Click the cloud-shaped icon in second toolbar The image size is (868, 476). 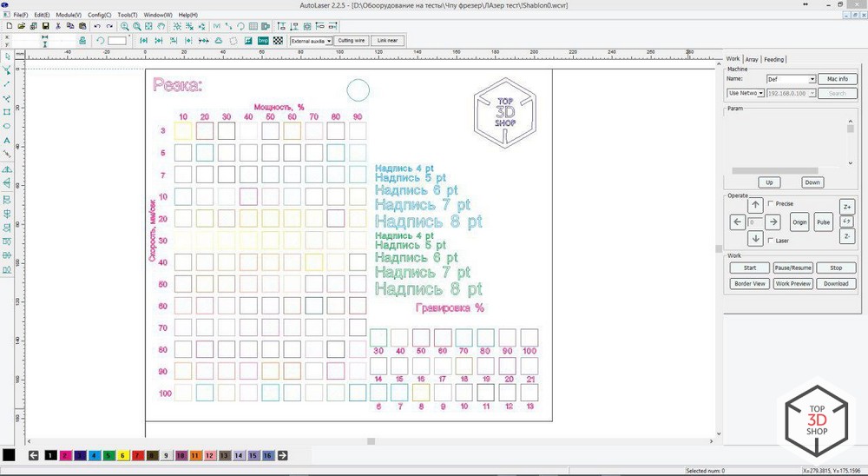pos(219,41)
